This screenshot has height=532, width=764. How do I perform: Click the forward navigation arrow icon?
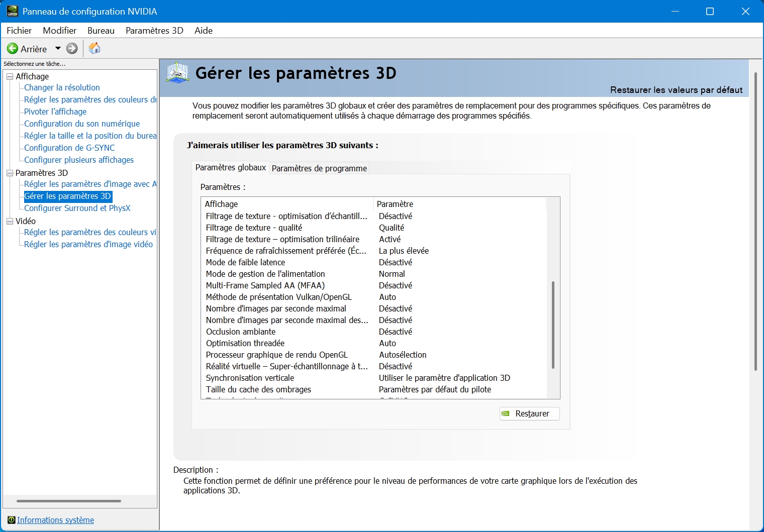[x=72, y=49]
